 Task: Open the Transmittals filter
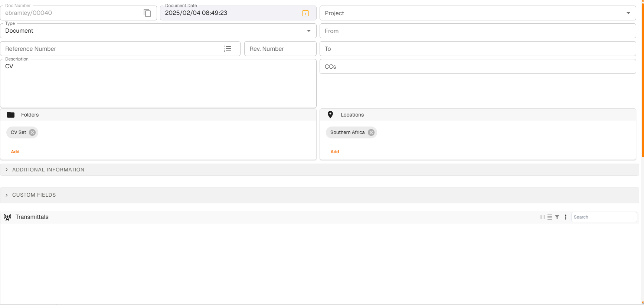pos(557,217)
